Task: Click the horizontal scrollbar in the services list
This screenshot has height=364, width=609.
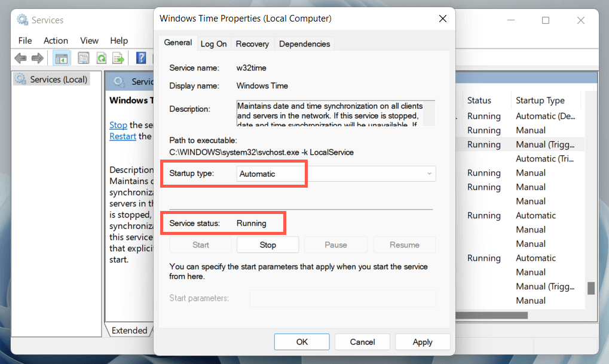Action: pyautogui.click(x=492, y=316)
